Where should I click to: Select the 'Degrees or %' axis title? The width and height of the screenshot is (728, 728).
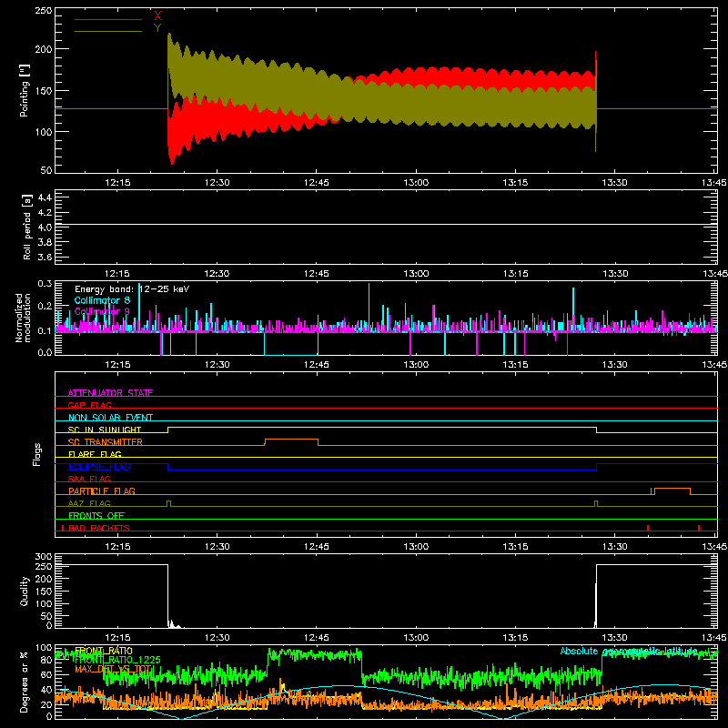24,682
